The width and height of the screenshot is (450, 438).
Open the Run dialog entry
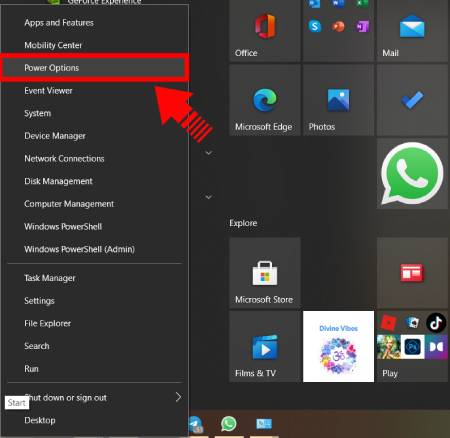(x=95, y=369)
